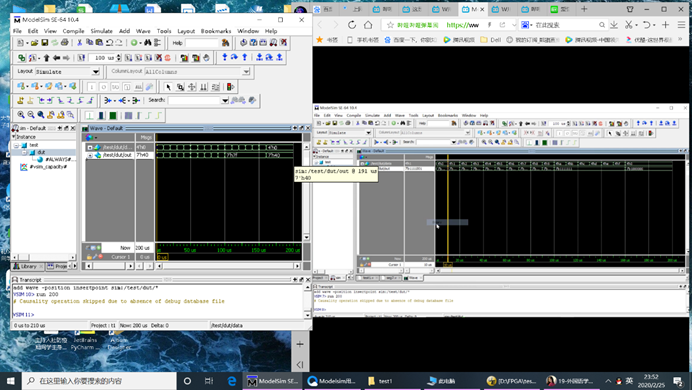Increase the run length stepper value
692x390 pixels.
pos(119,56)
